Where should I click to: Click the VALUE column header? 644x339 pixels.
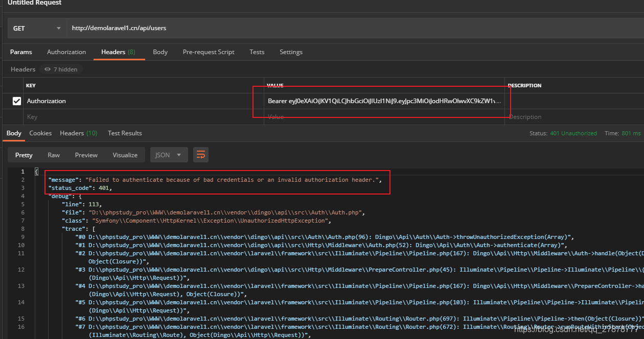tap(275, 86)
